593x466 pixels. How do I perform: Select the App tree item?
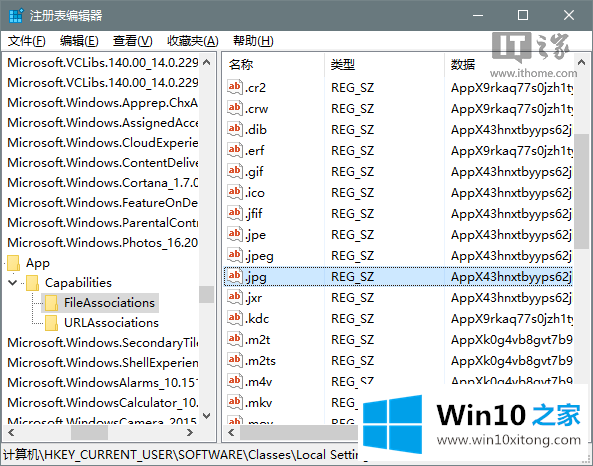pyautogui.click(x=38, y=263)
